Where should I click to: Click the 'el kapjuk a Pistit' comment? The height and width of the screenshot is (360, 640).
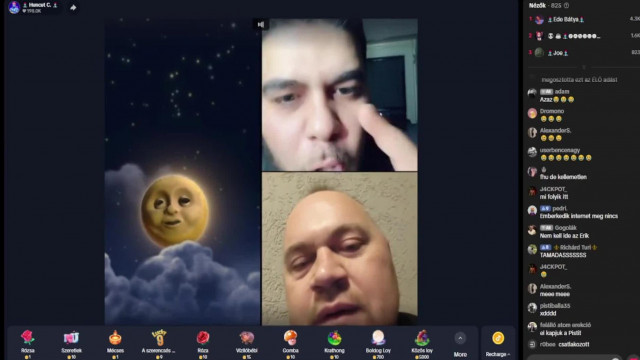pos(560,333)
